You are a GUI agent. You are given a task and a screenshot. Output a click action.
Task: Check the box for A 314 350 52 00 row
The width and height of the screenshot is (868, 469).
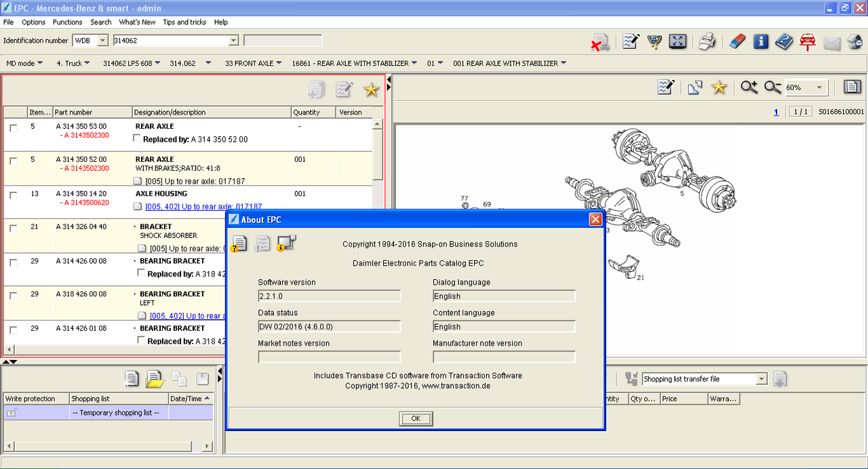click(x=14, y=161)
